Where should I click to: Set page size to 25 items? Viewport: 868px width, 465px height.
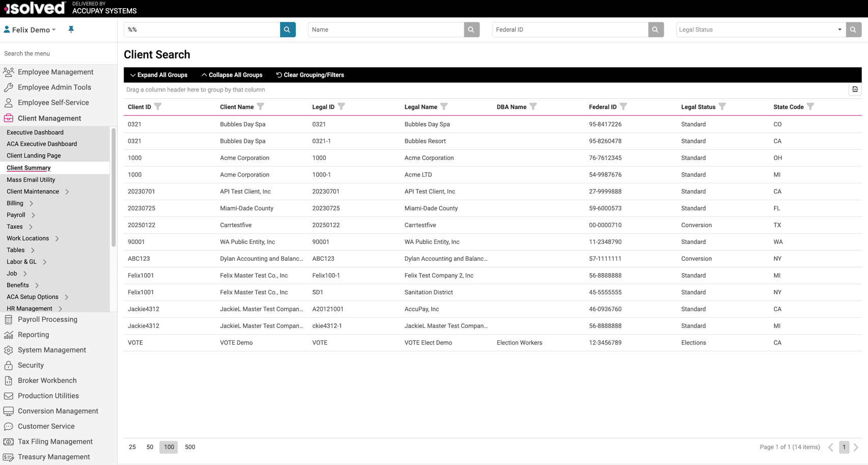tap(132, 447)
